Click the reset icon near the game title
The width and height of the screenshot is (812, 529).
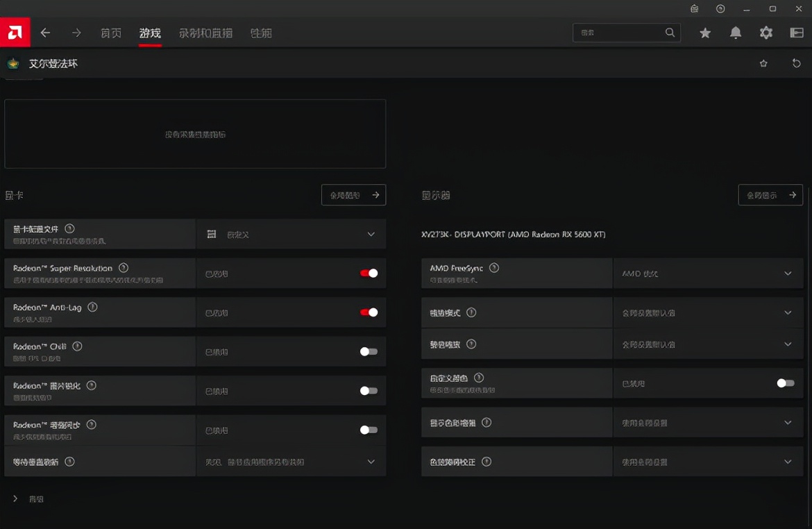point(796,63)
